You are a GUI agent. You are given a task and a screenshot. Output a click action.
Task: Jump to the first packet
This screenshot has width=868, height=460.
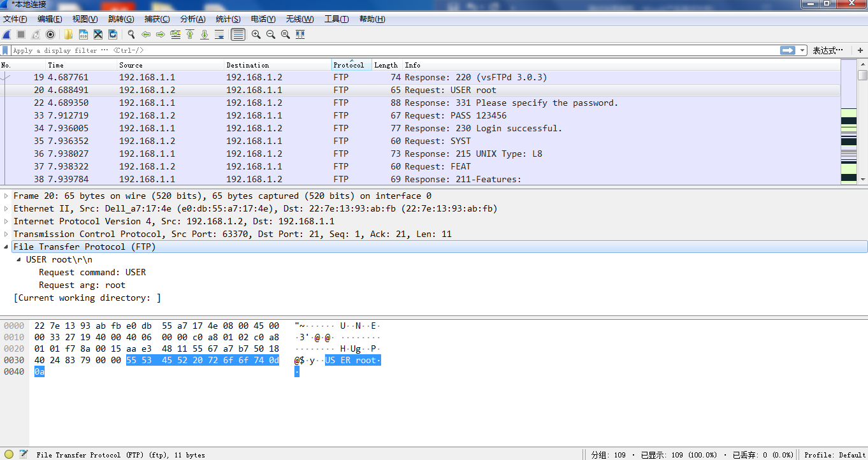tap(190, 34)
